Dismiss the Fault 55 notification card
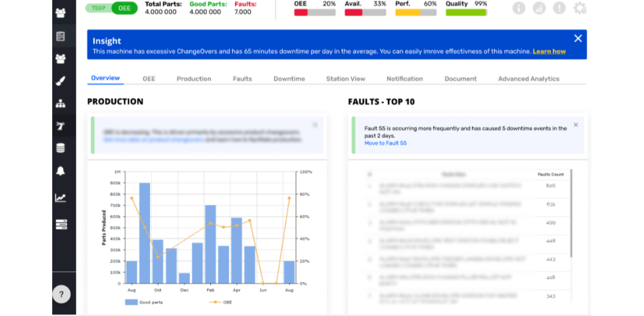644x316 pixels. tap(576, 125)
